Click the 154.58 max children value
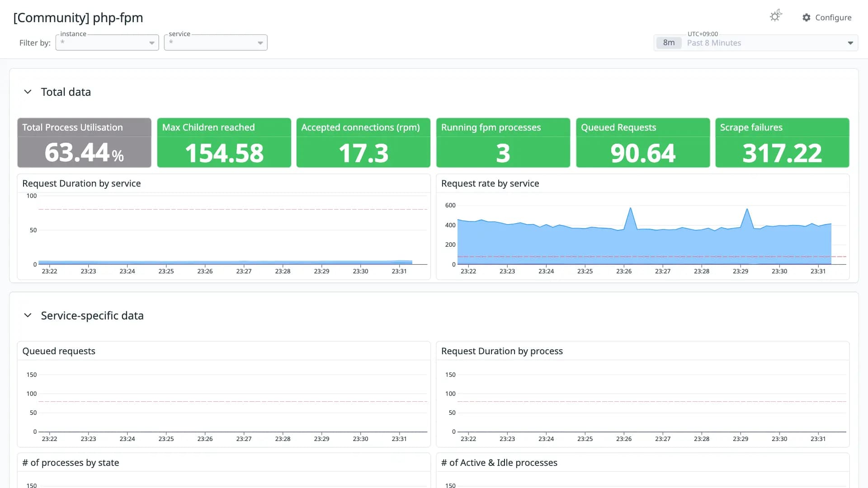 (224, 153)
